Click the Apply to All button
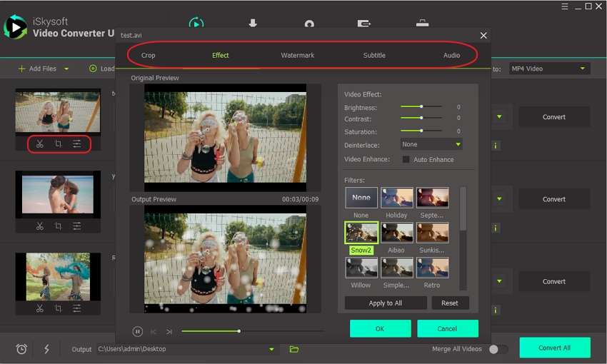 [x=386, y=303]
